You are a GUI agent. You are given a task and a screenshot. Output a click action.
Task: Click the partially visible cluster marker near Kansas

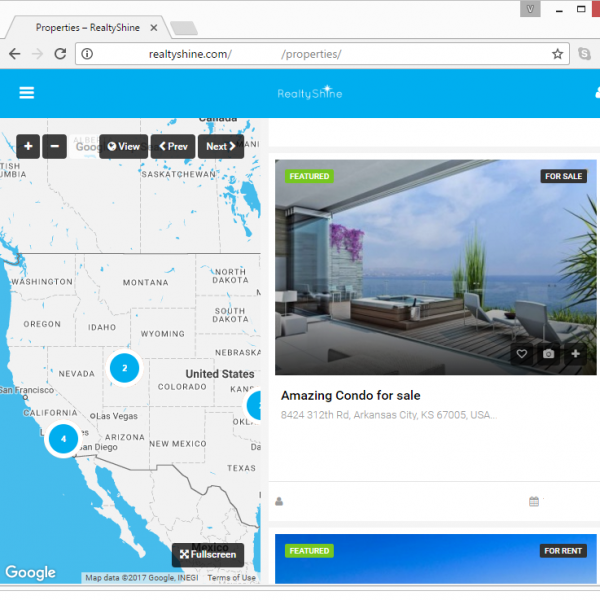click(x=253, y=406)
